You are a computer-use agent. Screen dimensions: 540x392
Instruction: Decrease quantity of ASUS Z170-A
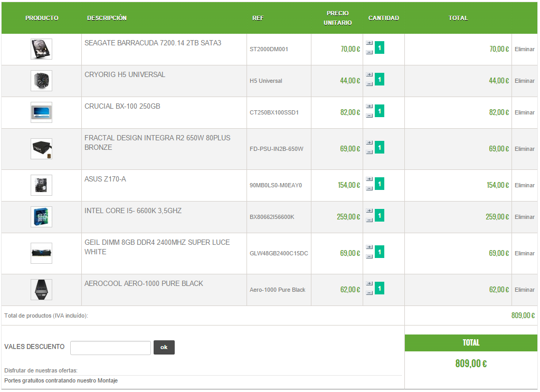click(369, 188)
